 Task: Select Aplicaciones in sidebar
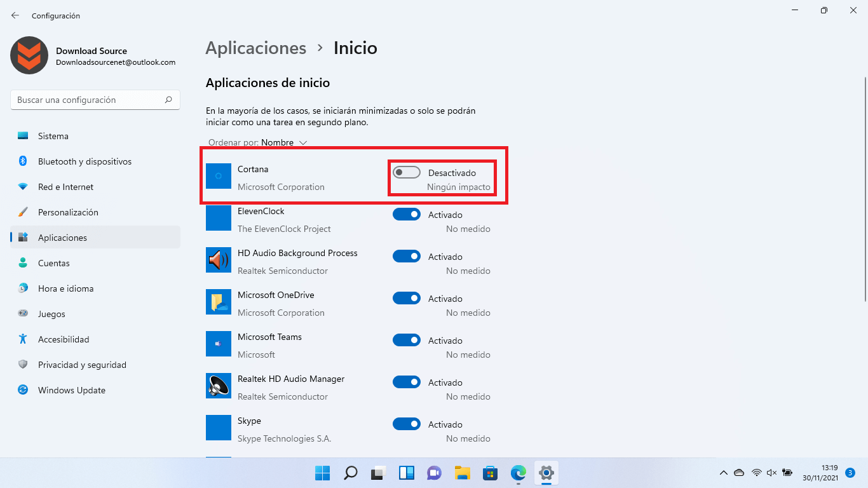click(x=95, y=238)
